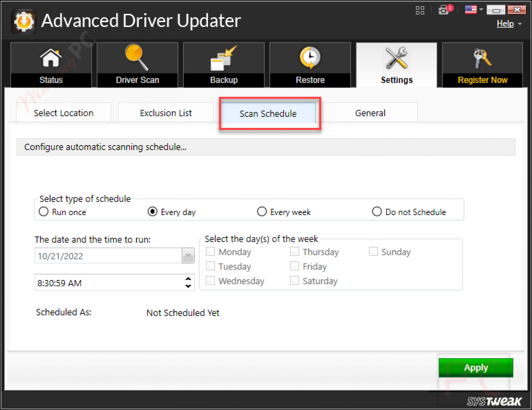This screenshot has height=410, width=532.
Task: Click the US flag language icon
Action: tap(471, 9)
